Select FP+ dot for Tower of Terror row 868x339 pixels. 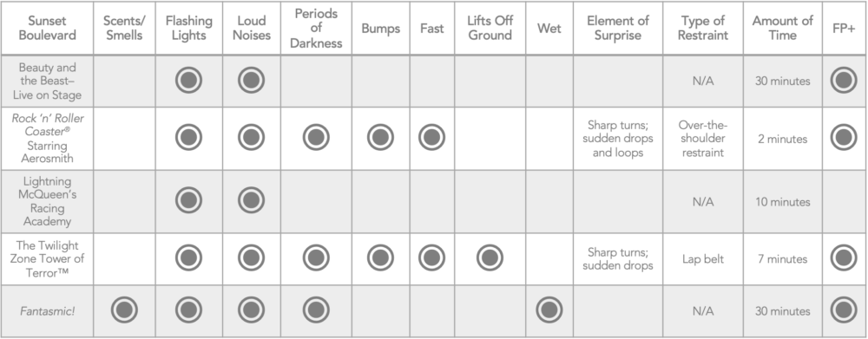844,258
